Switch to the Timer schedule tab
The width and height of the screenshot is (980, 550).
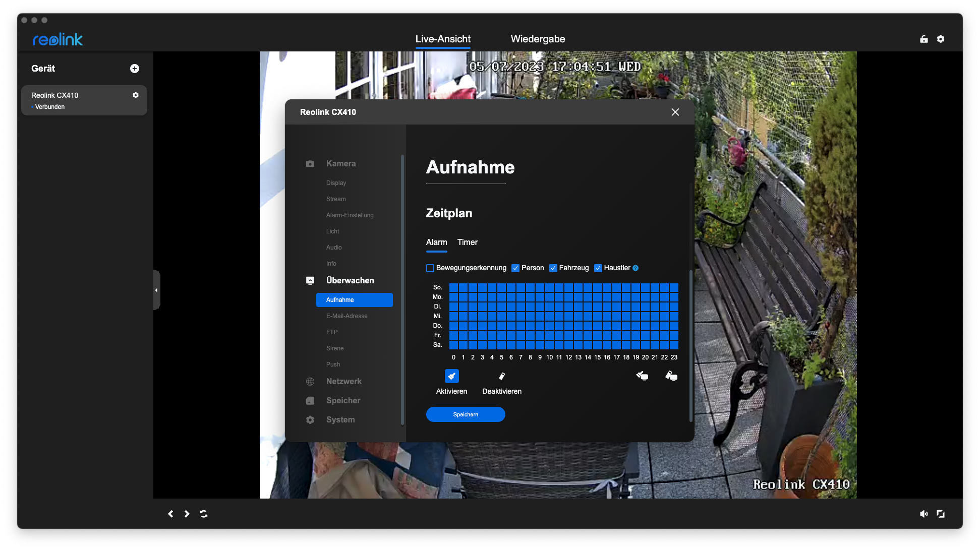tap(467, 242)
